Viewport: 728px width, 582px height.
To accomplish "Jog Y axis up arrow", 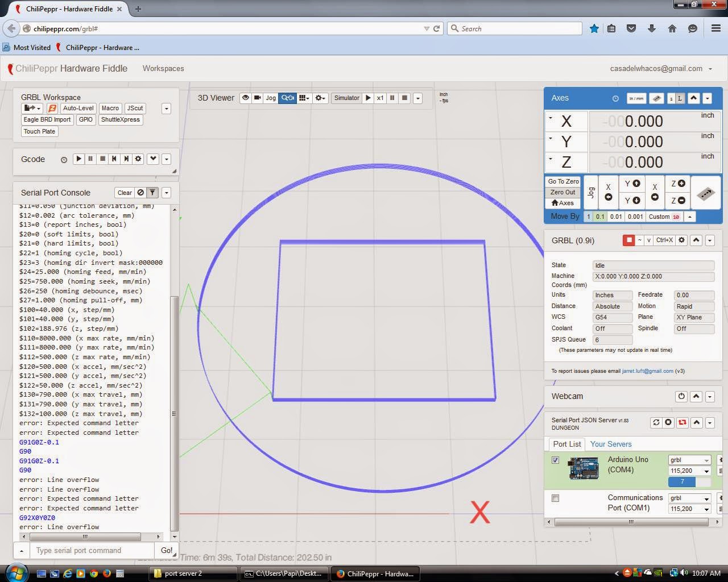I will 632,184.
